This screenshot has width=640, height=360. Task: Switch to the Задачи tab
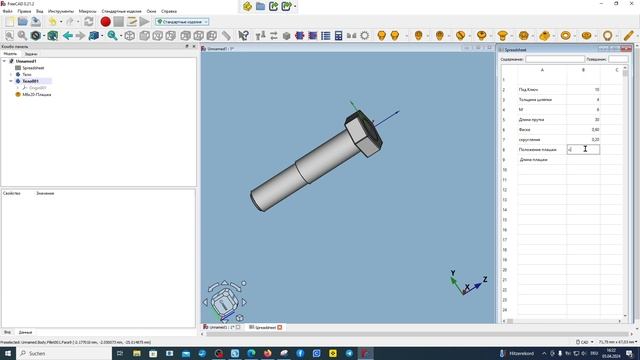click(31, 54)
